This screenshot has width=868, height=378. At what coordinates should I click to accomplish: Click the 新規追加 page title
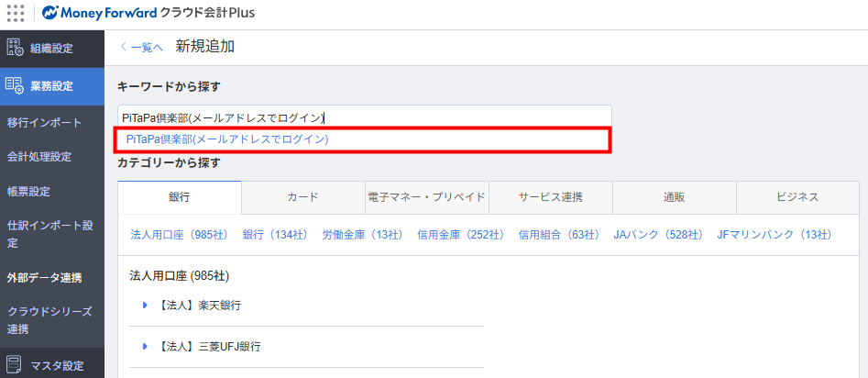204,47
